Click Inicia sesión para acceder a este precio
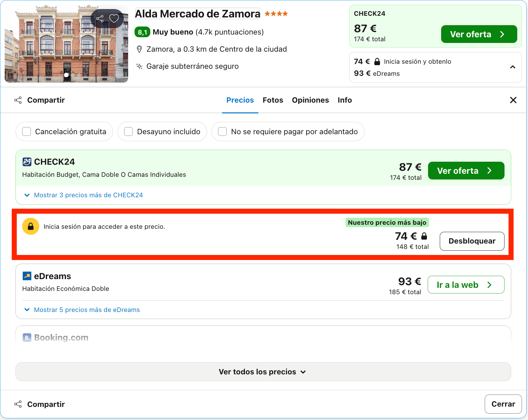The image size is (528, 420). 104,226
